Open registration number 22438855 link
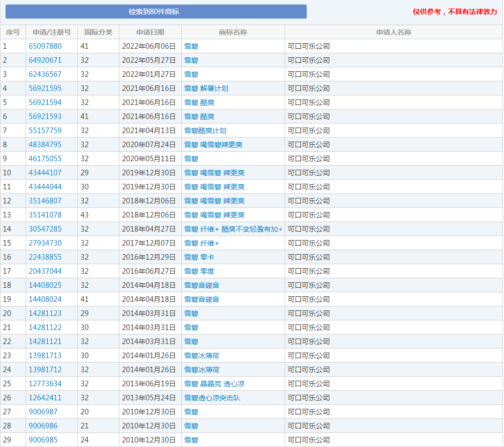 45,257
